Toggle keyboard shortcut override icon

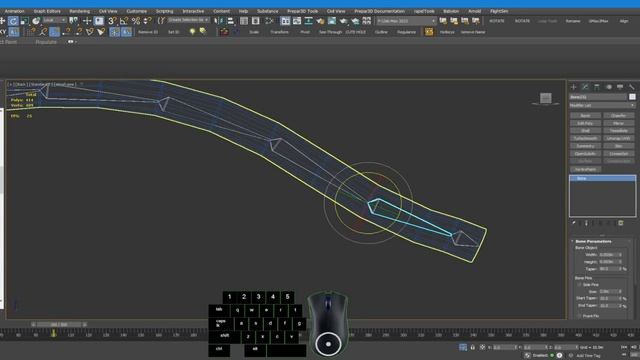point(99,20)
